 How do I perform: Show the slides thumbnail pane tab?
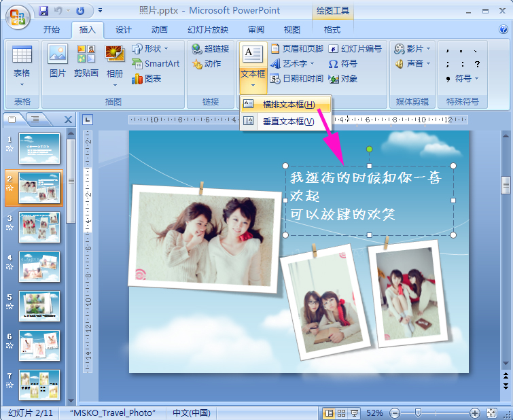coord(12,120)
